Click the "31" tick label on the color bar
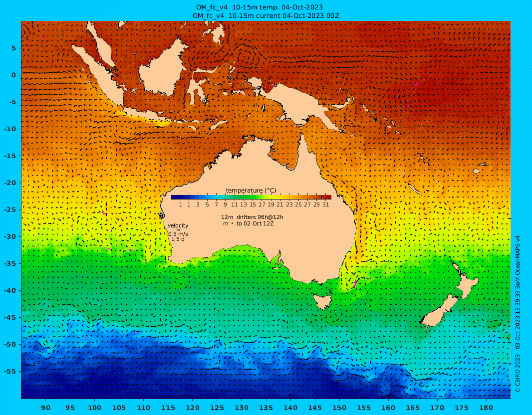The width and height of the screenshot is (532, 415). pos(326,205)
